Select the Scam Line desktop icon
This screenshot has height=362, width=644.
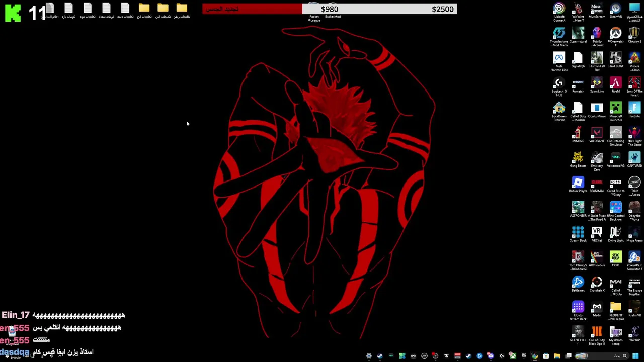[x=597, y=85]
